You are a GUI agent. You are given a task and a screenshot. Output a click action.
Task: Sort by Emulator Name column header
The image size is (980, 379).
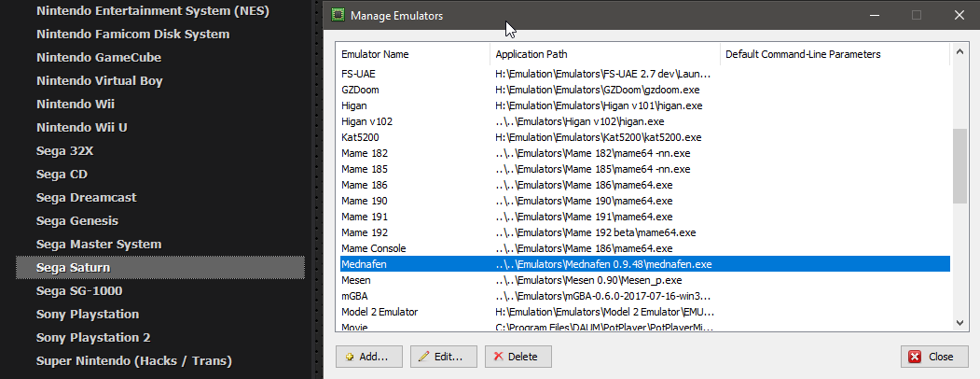tap(413, 54)
